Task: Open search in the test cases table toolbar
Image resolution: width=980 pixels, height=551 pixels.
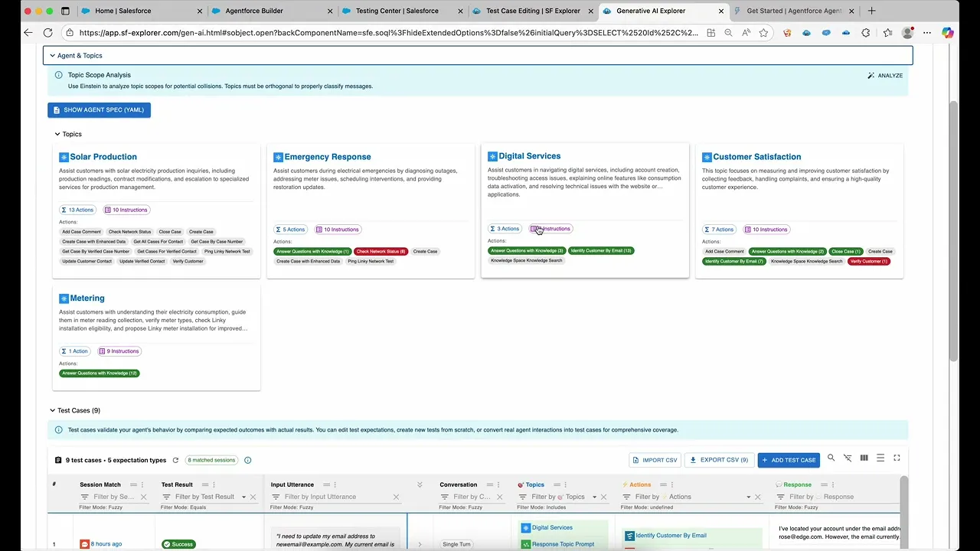Action: click(x=831, y=458)
